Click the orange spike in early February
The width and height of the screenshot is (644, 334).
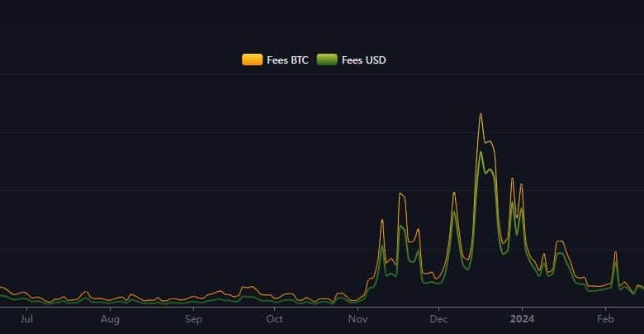615,251
